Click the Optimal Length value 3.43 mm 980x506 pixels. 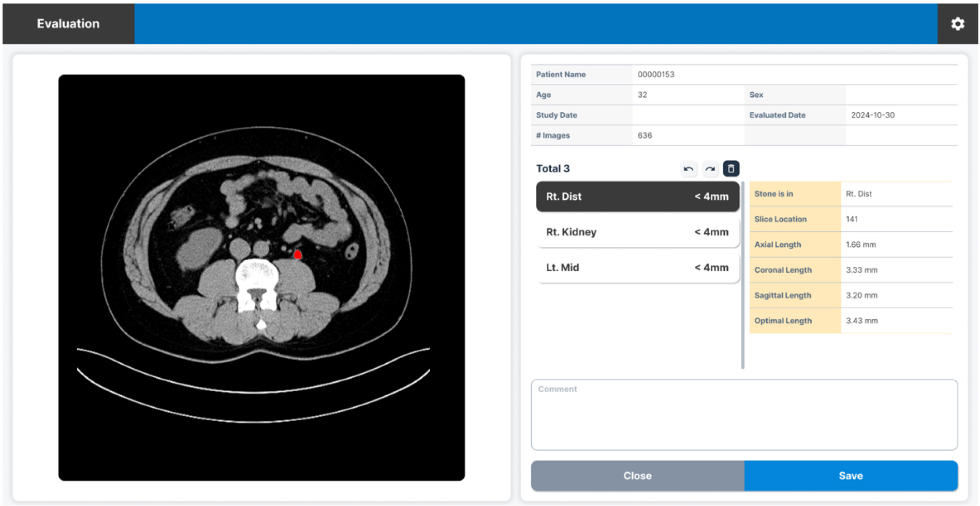tap(861, 321)
